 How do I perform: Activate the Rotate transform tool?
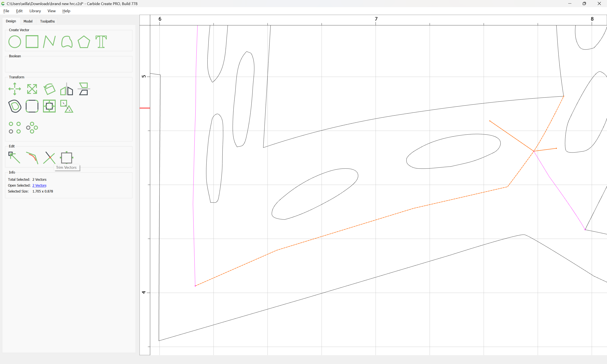[49, 89]
